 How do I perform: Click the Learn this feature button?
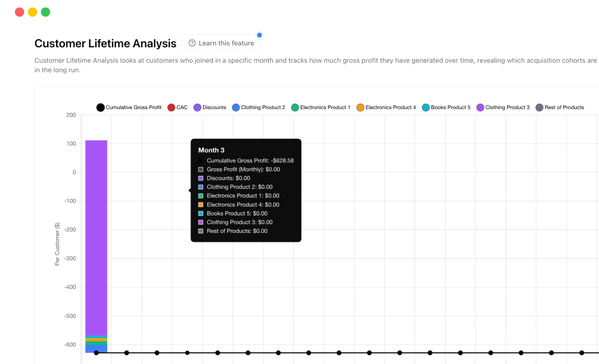pyautogui.click(x=221, y=43)
